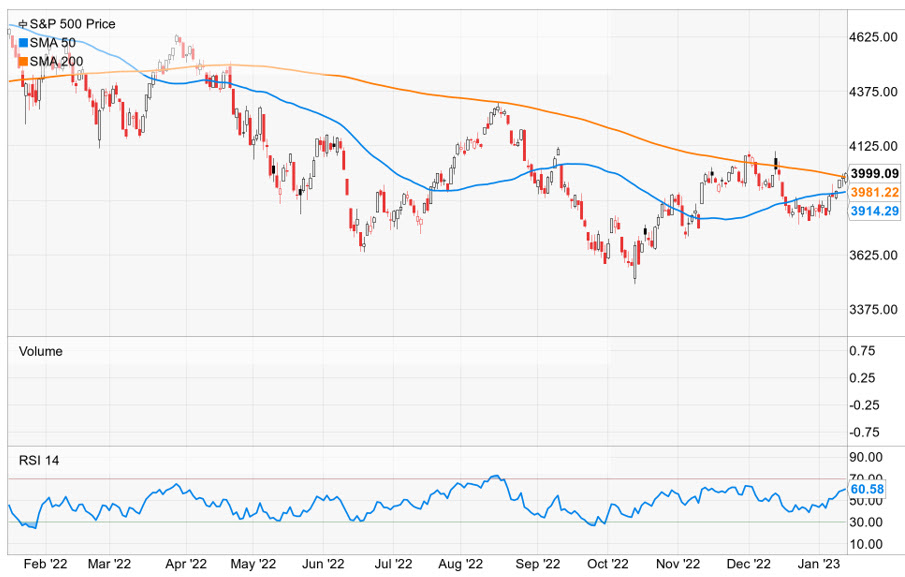Click the Nov '22 date axis label
This screenshot has width=905, height=577.
[x=678, y=564]
